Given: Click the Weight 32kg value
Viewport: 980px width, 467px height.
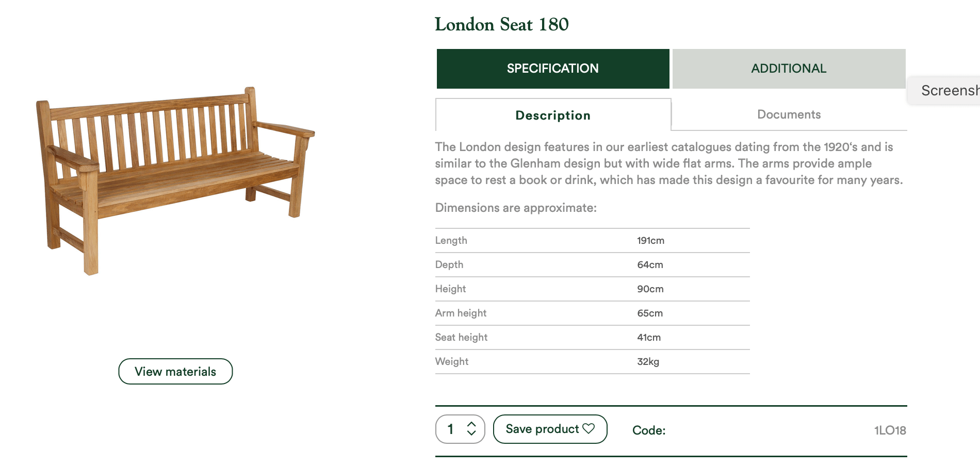Looking at the screenshot, I should (648, 362).
